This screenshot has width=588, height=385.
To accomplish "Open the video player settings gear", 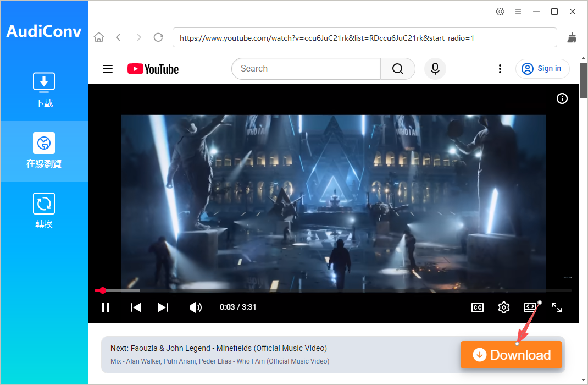I will pos(503,307).
